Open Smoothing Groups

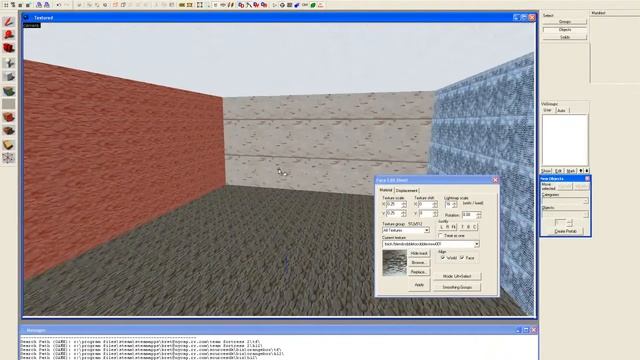[x=457, y=287]
